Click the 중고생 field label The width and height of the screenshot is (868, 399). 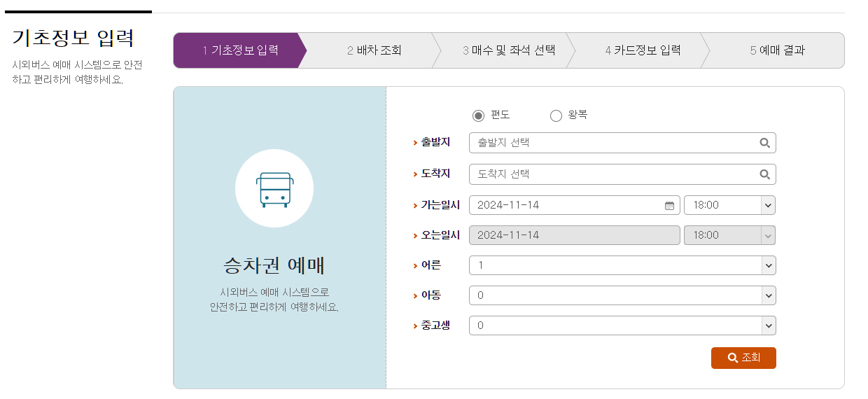435,325
